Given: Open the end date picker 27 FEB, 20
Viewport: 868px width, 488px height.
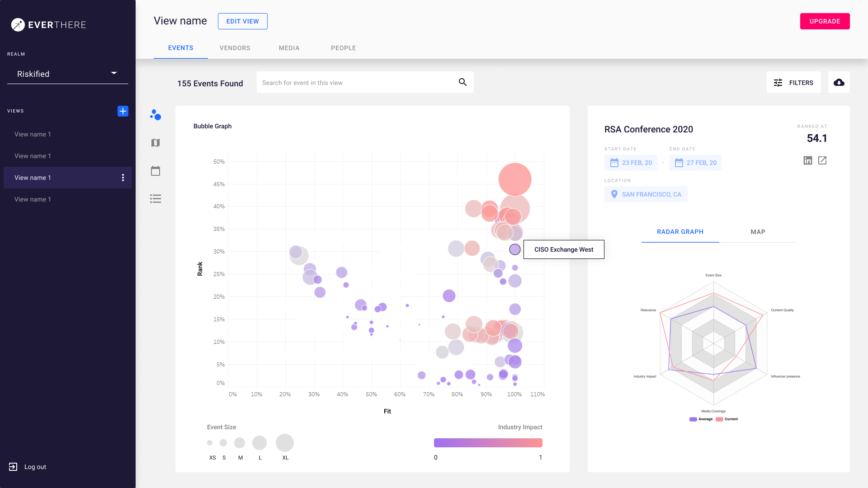Looking at the screenshot, I should click(x=695, y=163).
